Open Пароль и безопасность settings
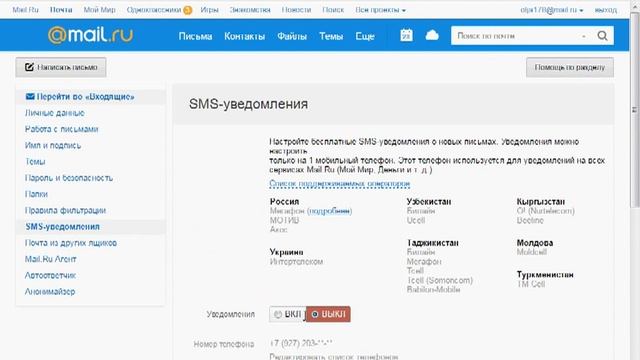Screen dimensions: 640x360 69,178
